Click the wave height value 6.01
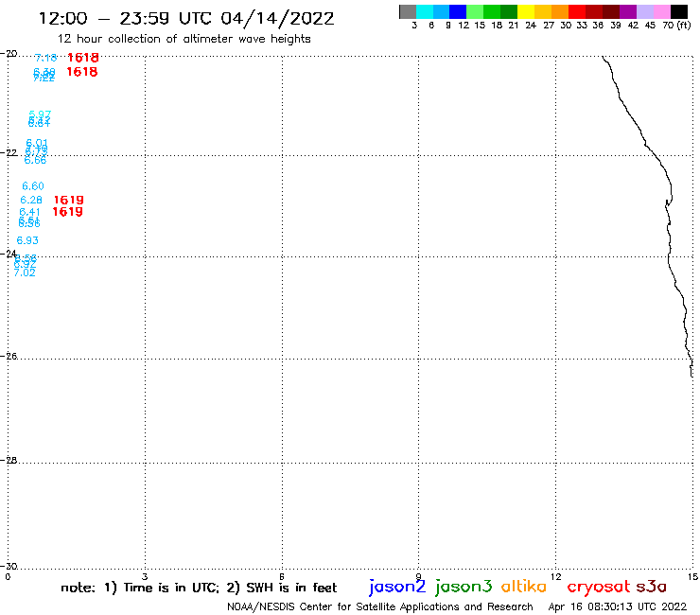 pos(37,143)
